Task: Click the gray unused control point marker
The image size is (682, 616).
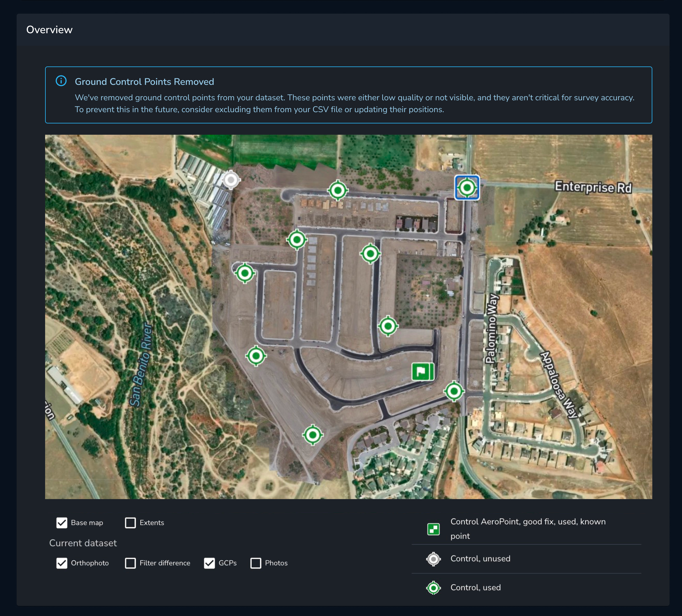Action: (x=231, y=180)
